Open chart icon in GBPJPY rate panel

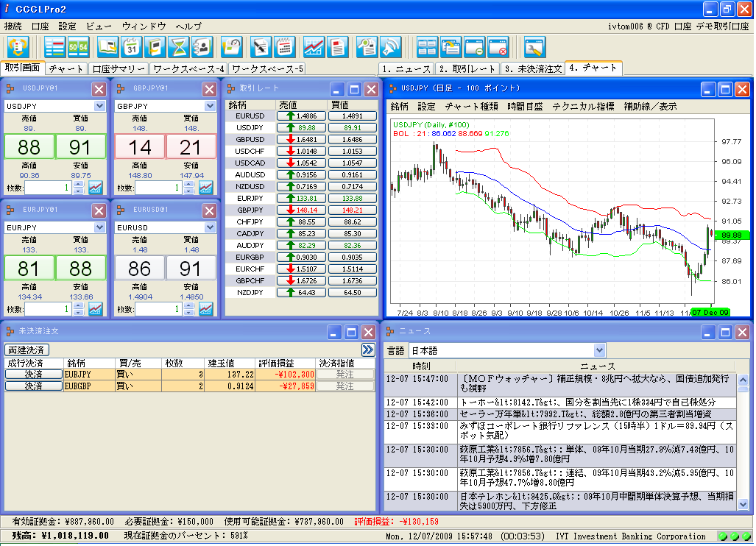tap(206, 188)
